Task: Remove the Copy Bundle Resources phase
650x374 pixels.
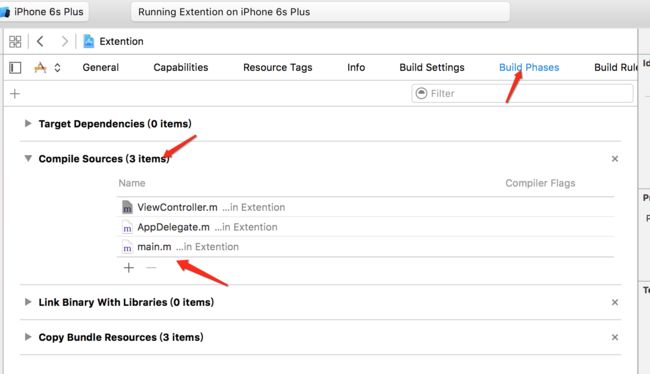Action: (x=615, y=338)
